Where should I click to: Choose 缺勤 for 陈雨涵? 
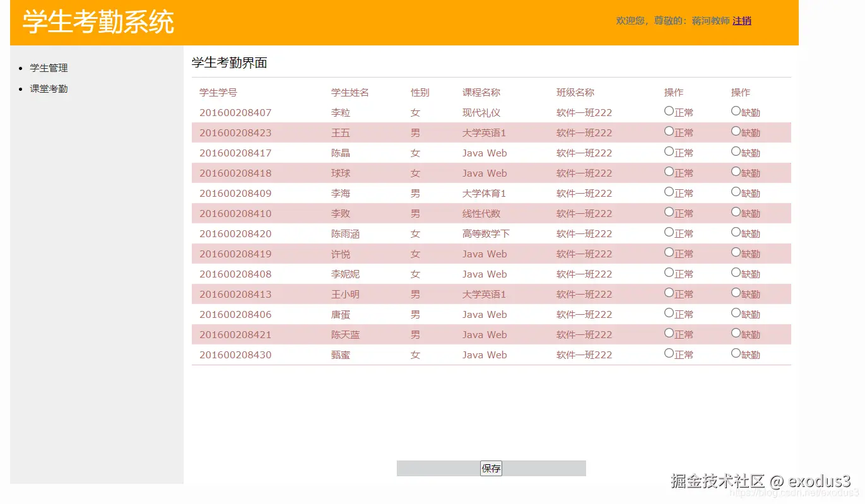tap(736, 232)
